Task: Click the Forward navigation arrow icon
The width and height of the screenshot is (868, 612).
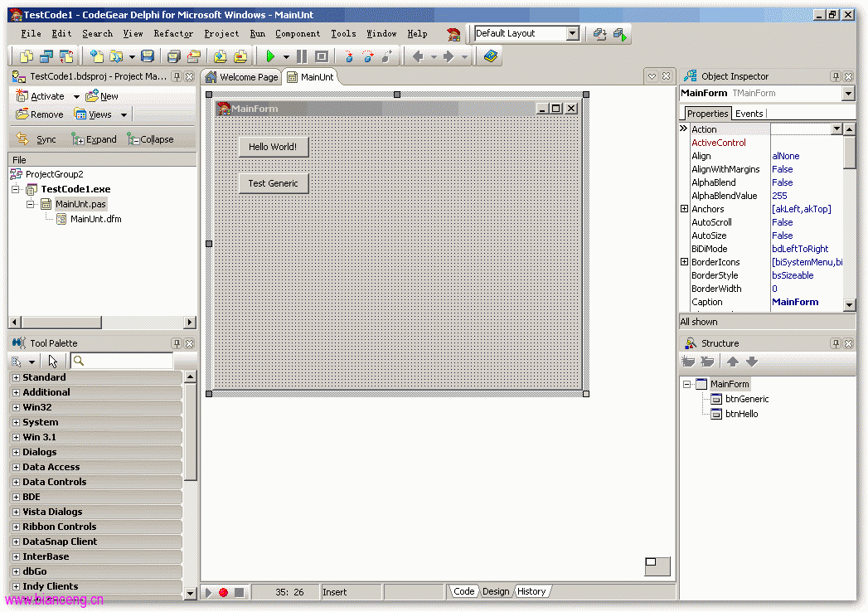Action: coord(449,56)
